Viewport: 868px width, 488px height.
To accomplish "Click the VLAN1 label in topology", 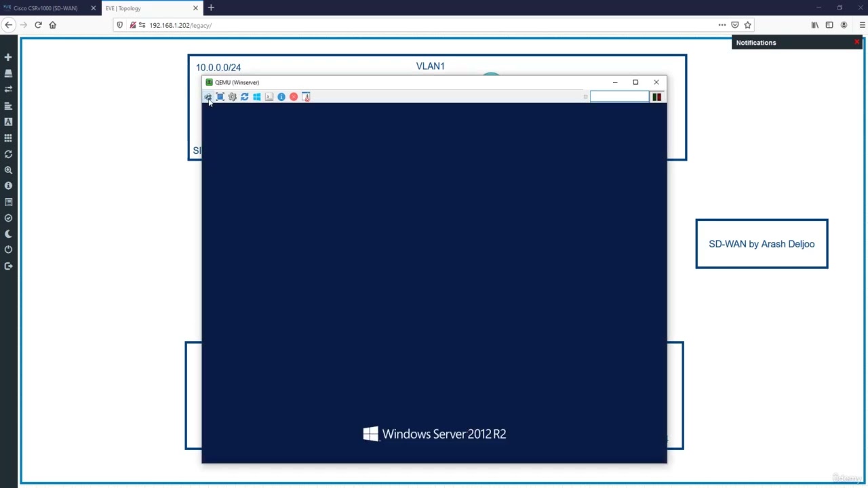I will [431, 66].
